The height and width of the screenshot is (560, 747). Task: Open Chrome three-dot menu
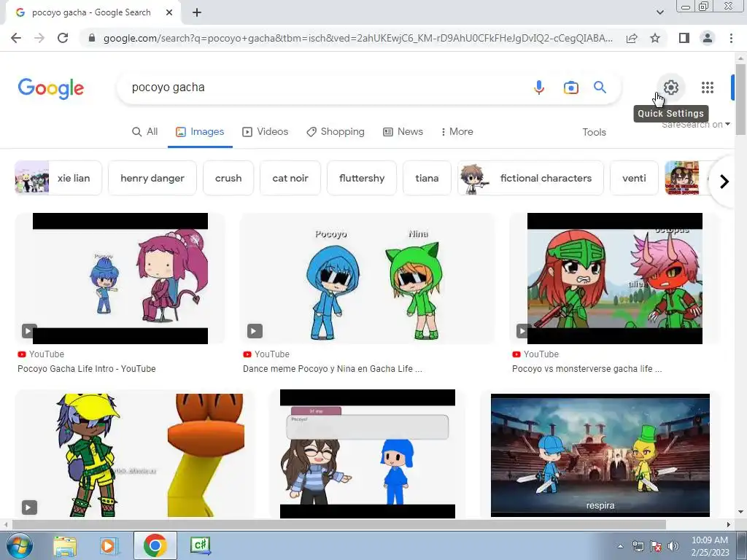731,38
